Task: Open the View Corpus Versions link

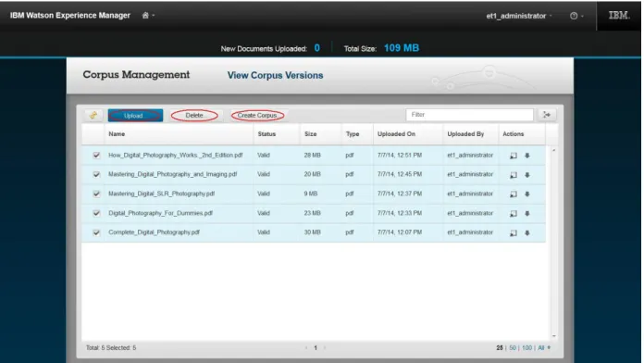Action: (x=275, y=75)
